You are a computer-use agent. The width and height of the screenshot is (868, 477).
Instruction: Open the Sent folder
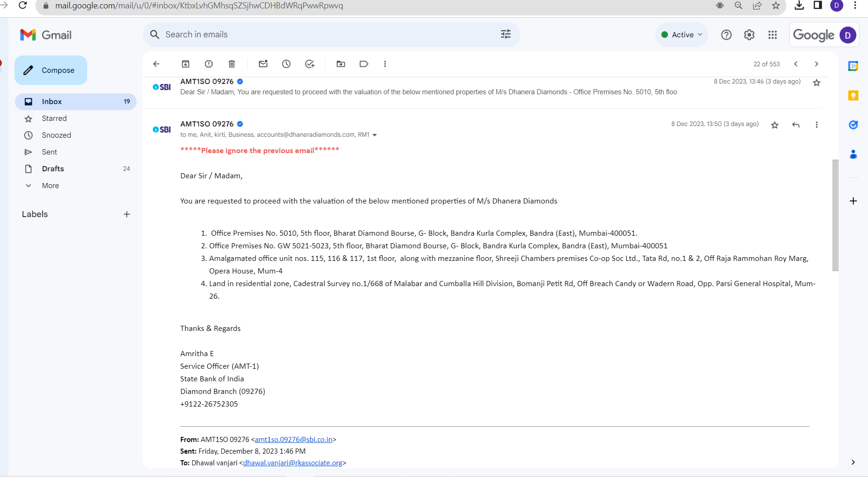click(x=76, y=152)
